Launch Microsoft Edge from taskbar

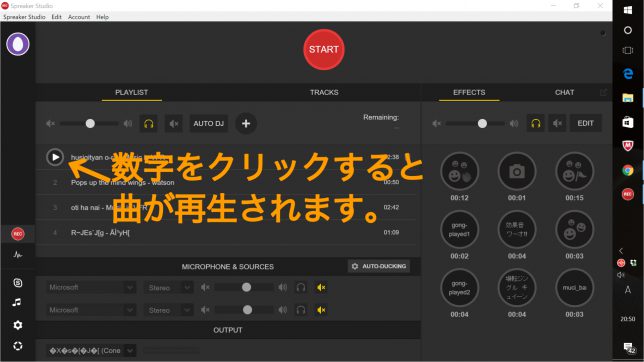click(628, 74)
